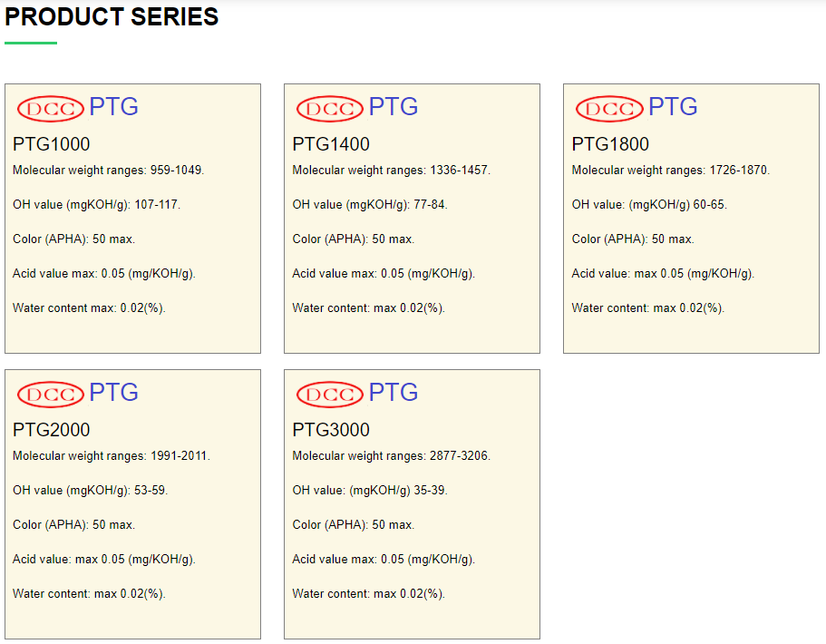Click PTG1400 OH value 77-84 line
The width and height of the screenshot is (826, 644).
click(x=370, y=205)
